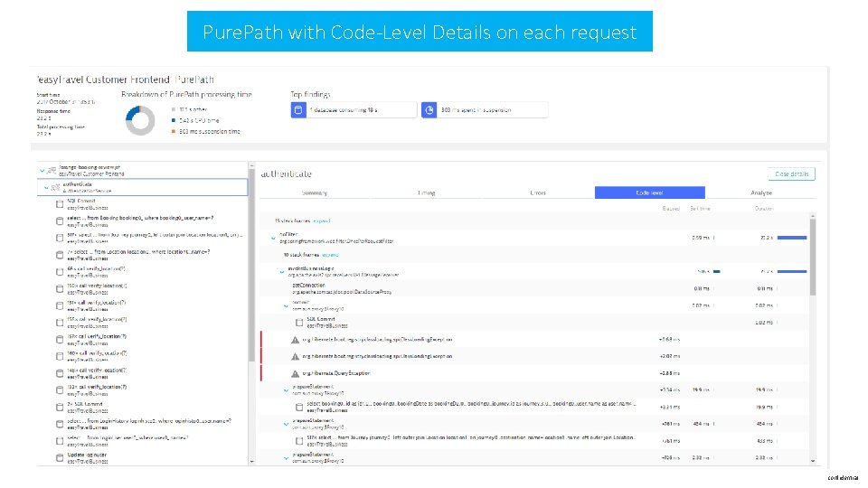Click database icon for select from Location query

pyautogui.click(x=60, y=255)
